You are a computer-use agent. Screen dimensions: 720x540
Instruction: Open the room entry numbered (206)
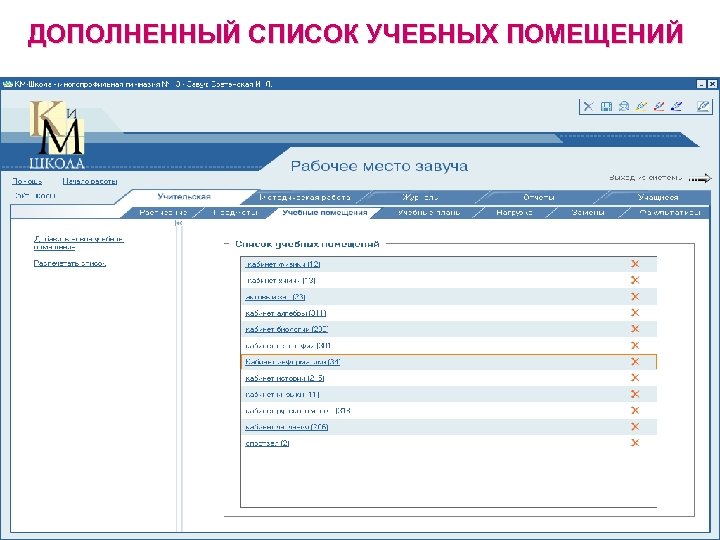click(x=287, y=427)
